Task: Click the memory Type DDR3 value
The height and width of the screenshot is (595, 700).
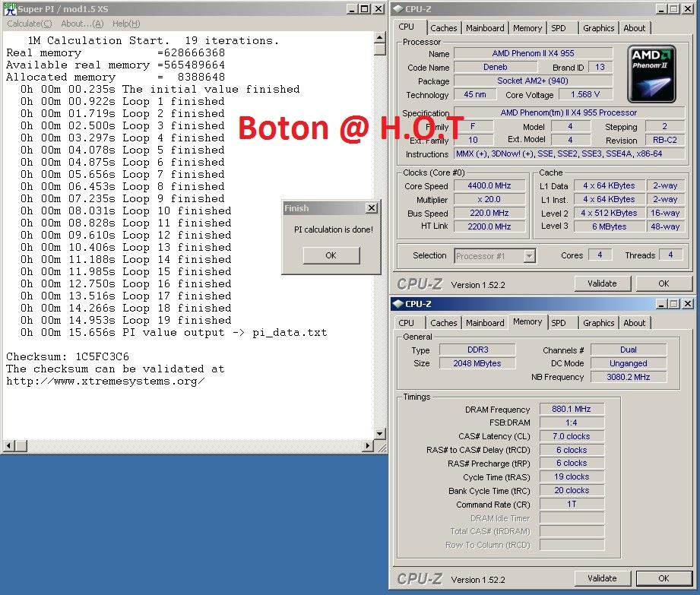Action: coord(477,350)
